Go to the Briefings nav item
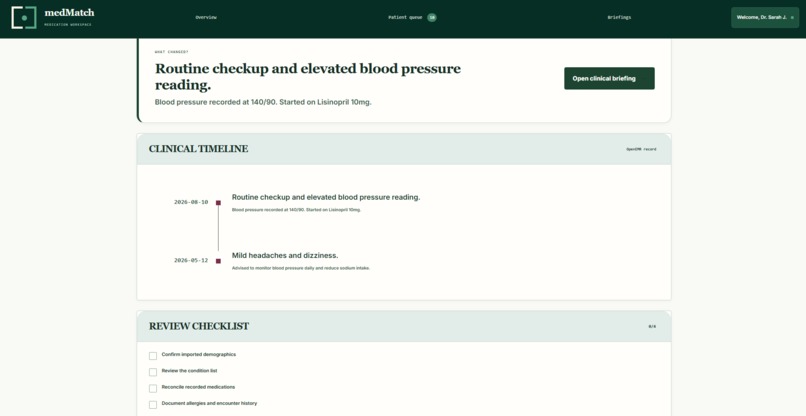Image resolution: width=806 pixels, height=416 pixels. (x=619, y=17)
